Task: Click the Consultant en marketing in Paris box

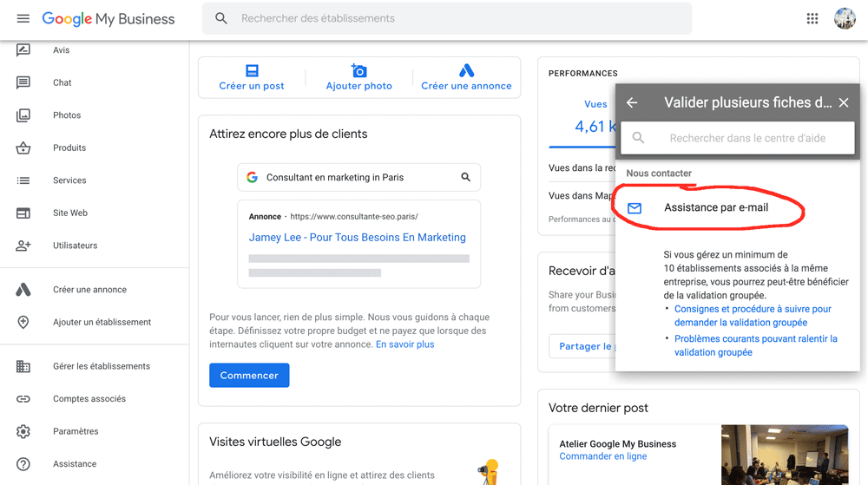Action: coord(358,177)
